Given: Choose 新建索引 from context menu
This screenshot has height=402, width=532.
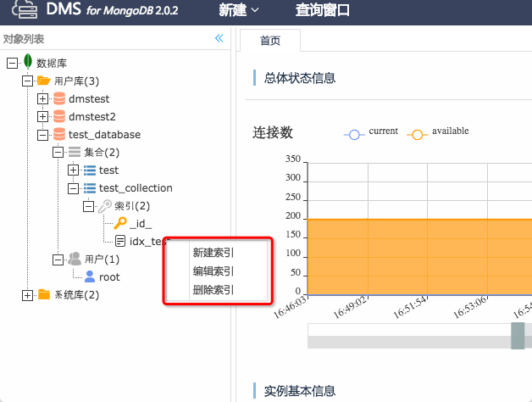Looking at the screenshot, I should pyautogui.click(x=213, y=252).
